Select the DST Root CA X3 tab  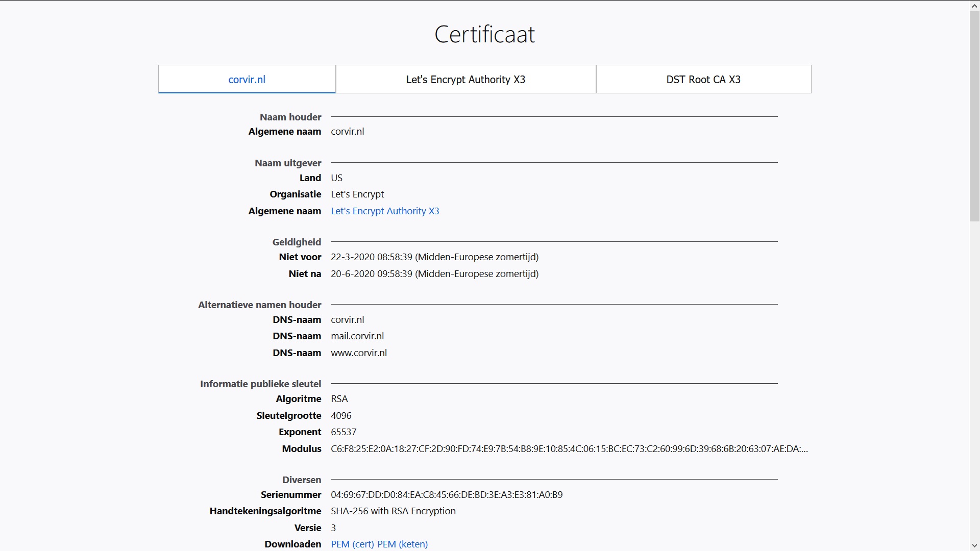coord(703,79)
